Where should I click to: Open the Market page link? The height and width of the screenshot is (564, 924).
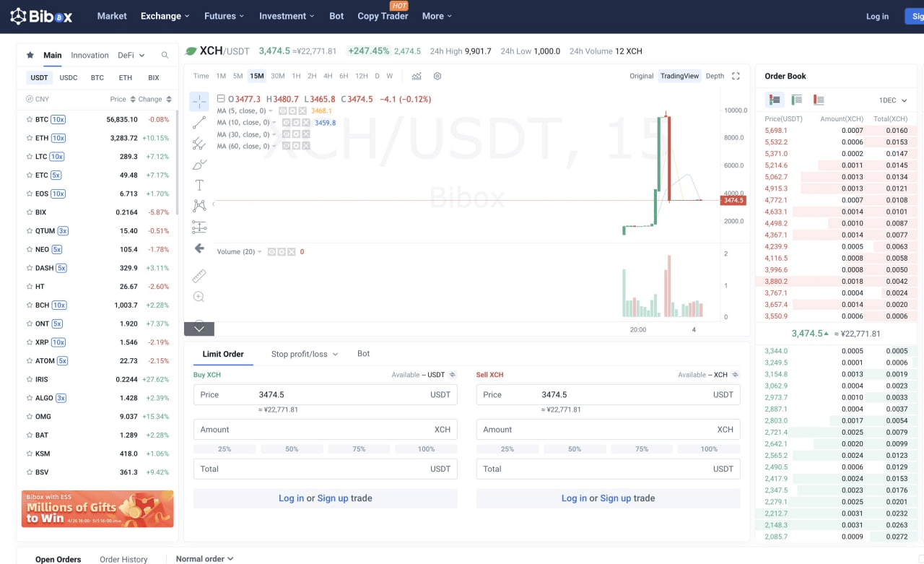[112, 16]
